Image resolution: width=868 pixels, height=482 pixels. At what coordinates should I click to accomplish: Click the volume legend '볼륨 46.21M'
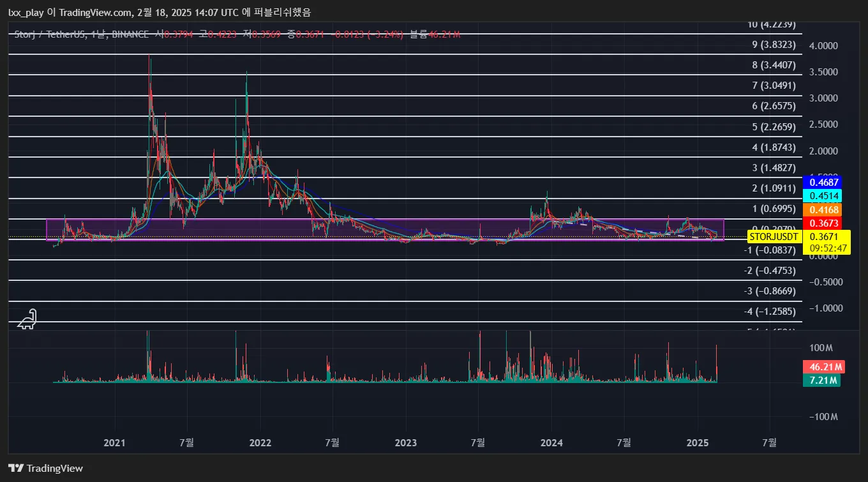(435, 34)
